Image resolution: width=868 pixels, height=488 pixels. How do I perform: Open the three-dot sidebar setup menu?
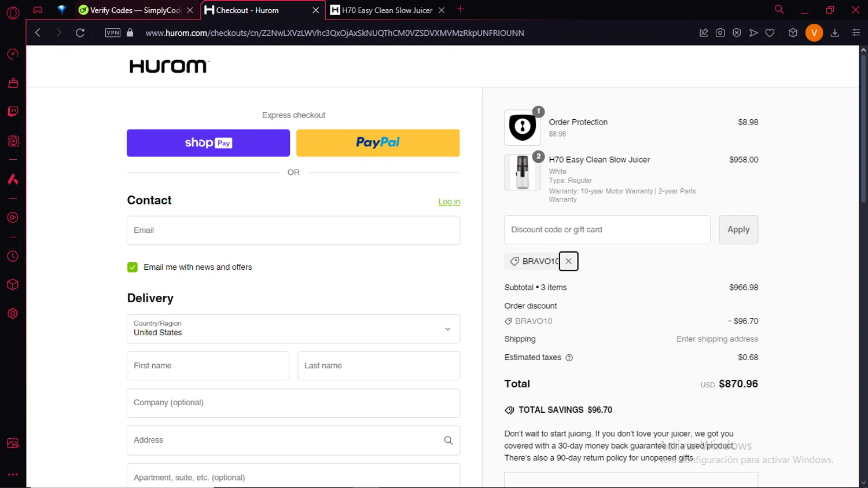coord(13,475)
